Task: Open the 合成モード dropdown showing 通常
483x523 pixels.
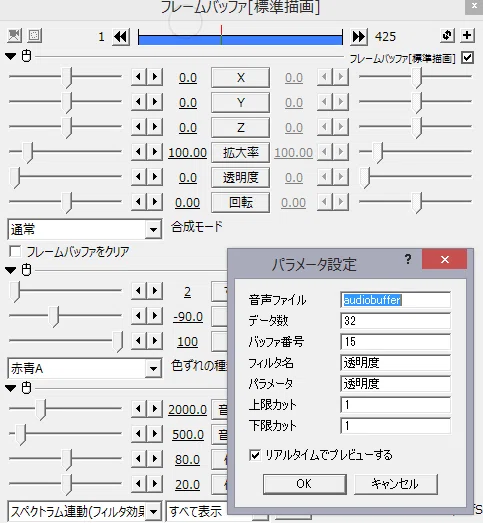Action: tap(85, 229)
